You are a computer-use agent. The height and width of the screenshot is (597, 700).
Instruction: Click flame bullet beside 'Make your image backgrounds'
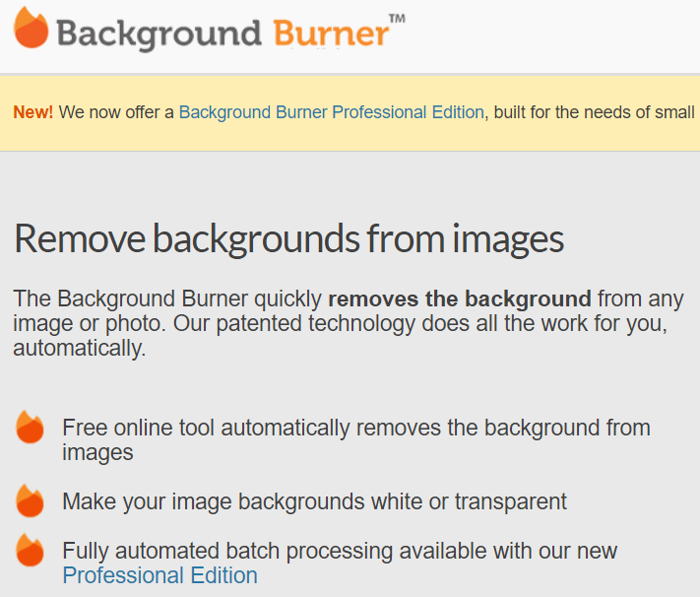(x=30, y=500)
